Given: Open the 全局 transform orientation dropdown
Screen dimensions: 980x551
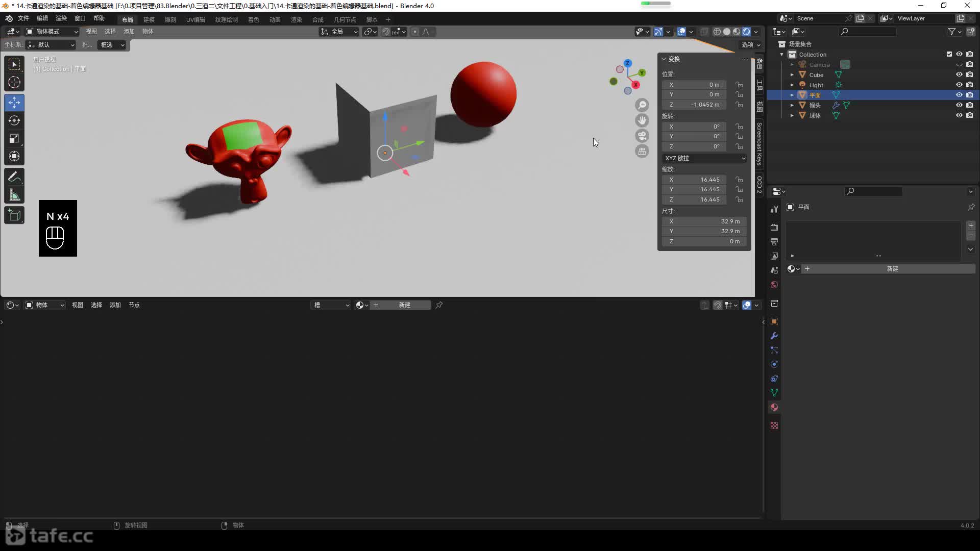Looking at the screenshot, I should (339, 32).
